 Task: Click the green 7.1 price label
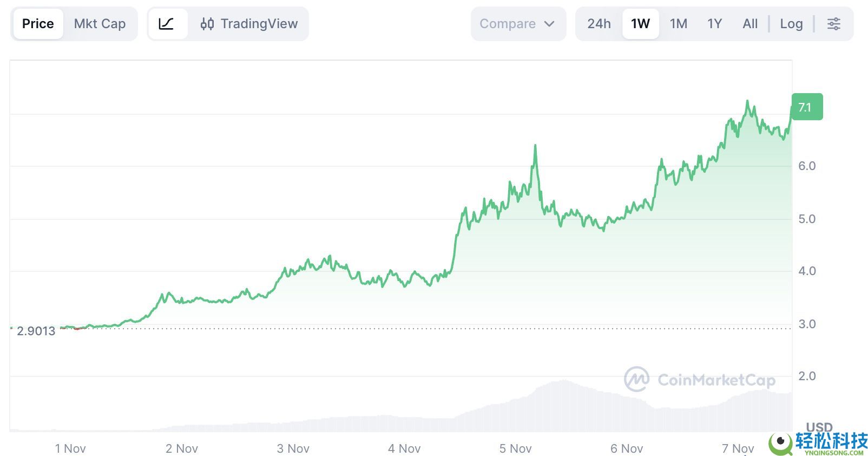pyautogui.click(x=806, y=107)
